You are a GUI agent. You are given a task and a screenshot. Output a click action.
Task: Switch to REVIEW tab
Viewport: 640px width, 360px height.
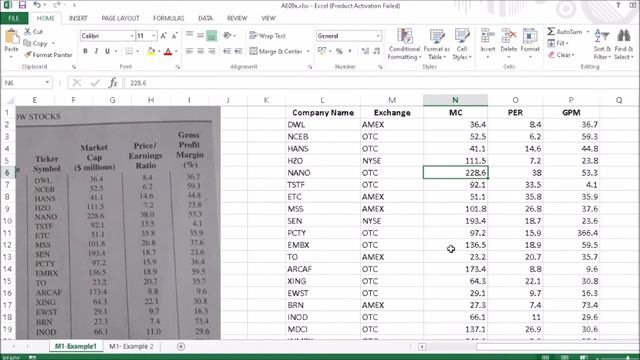[237, 18]
